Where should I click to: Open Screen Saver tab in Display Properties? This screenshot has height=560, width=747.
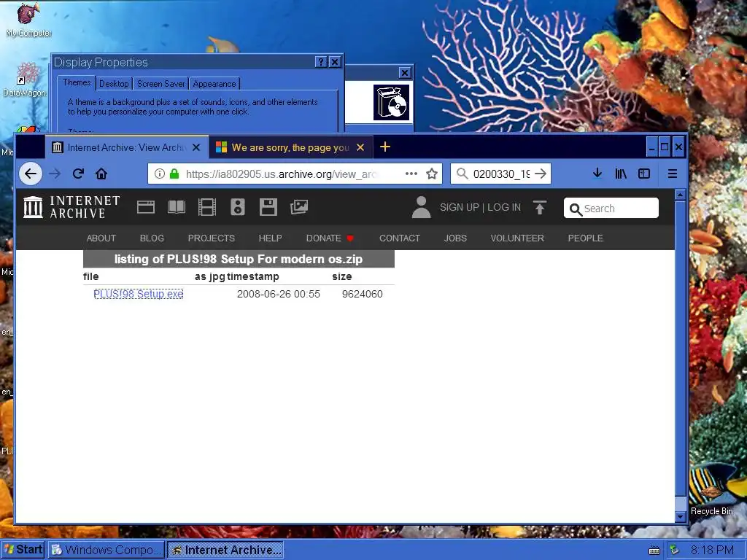point(161,84)
